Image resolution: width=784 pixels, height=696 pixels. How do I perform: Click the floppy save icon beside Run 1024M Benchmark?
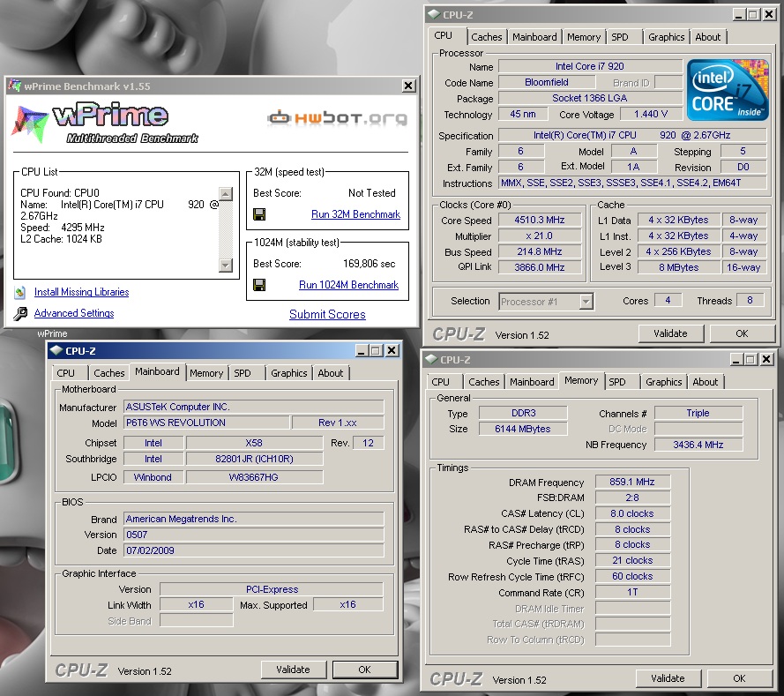coord(259,285)
